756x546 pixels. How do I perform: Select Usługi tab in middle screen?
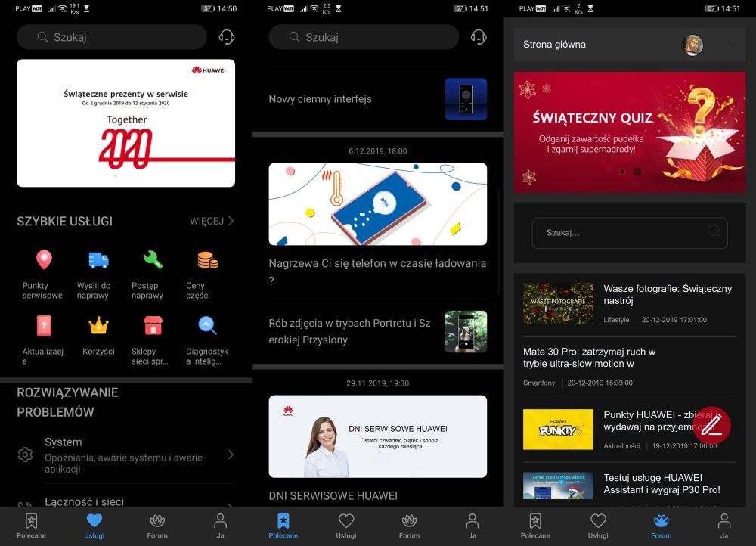click(x=346, y=526)
